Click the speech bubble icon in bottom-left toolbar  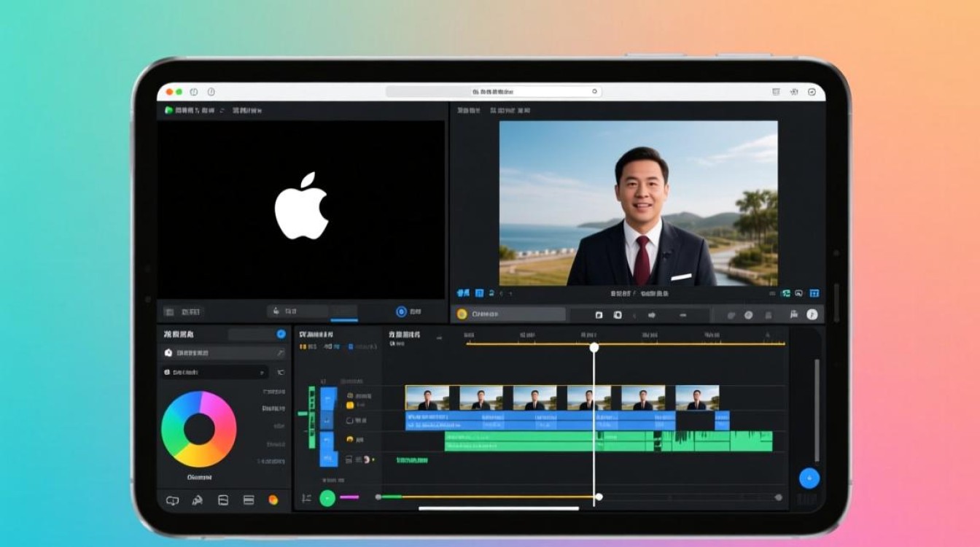point(172,500)
